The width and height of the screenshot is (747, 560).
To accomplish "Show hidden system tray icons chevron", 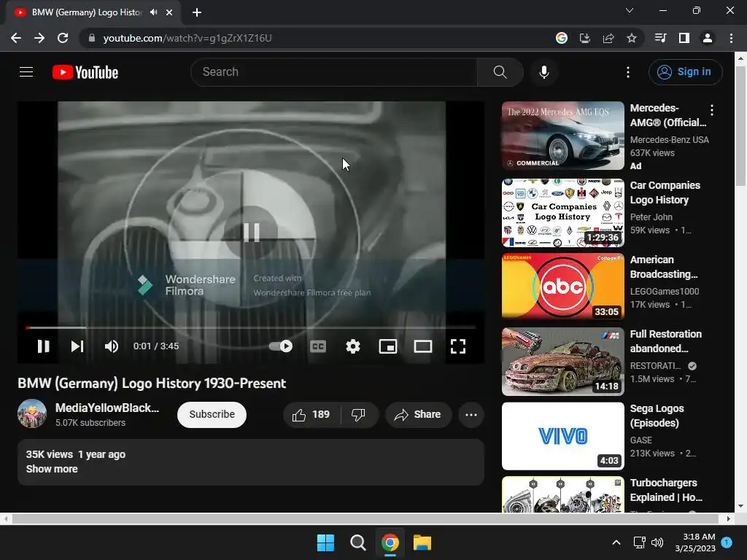I will (616, 542).
